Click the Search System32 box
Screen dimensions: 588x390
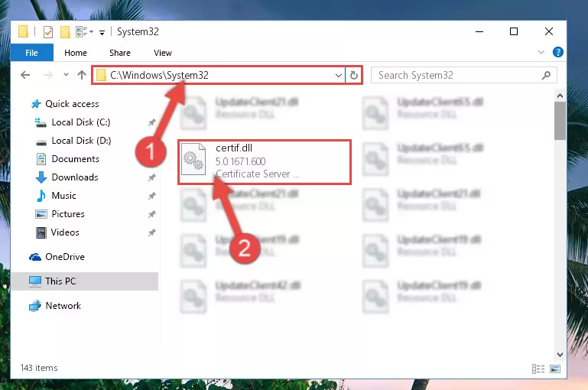(464, 75)
